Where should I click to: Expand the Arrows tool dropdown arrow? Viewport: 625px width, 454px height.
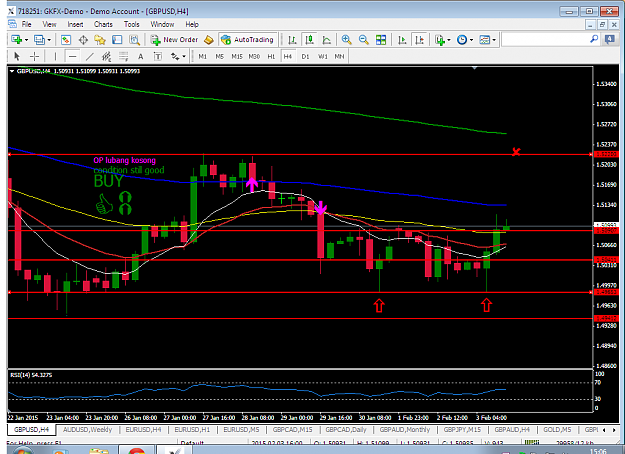point(184,57)
